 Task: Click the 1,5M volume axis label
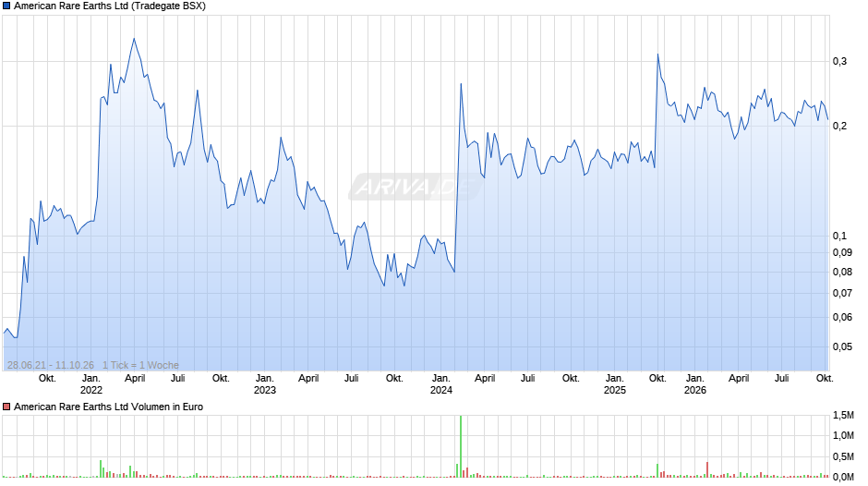coord(843,416)
